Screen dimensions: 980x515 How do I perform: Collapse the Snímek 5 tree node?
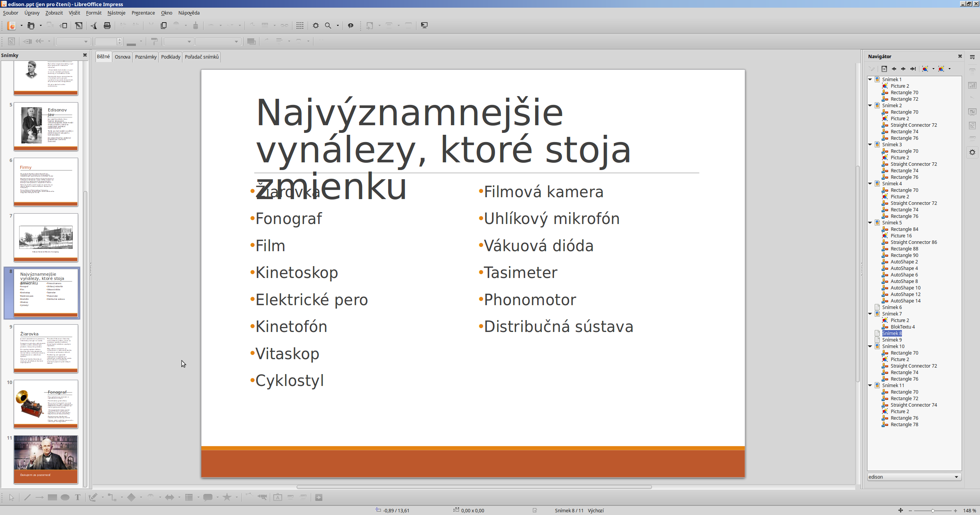[870, 222]
